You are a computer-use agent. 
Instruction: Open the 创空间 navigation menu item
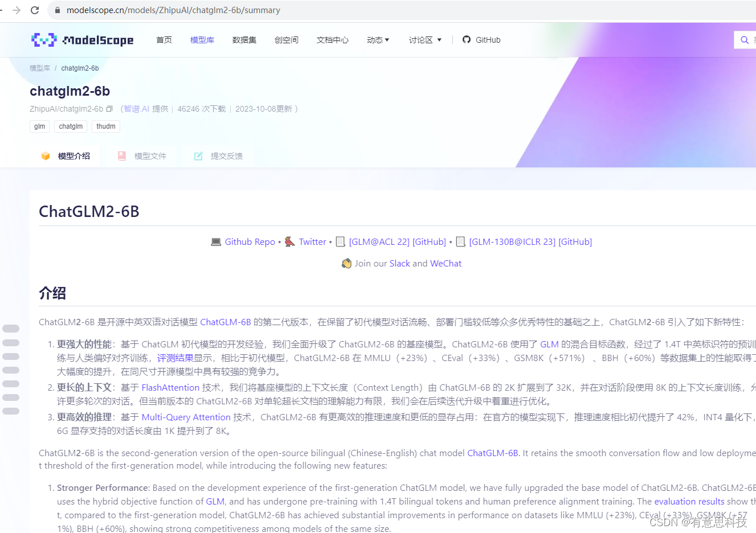tap(286, 40)
